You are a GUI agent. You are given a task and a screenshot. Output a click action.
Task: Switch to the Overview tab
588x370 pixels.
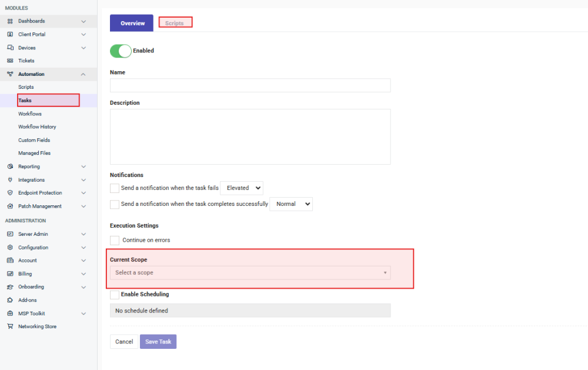pyautogui.click(x=132, y=23)
